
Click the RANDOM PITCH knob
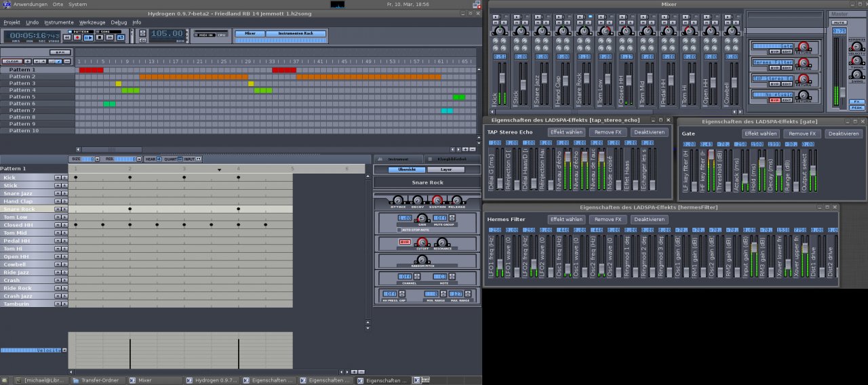coord(422,260)
